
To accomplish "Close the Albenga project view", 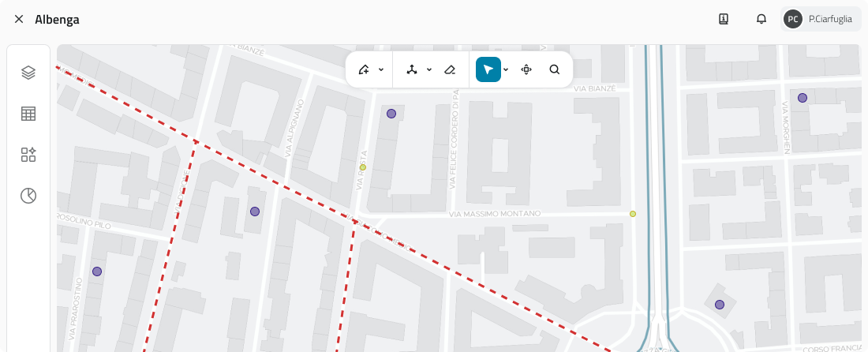I will pos(19,19).
